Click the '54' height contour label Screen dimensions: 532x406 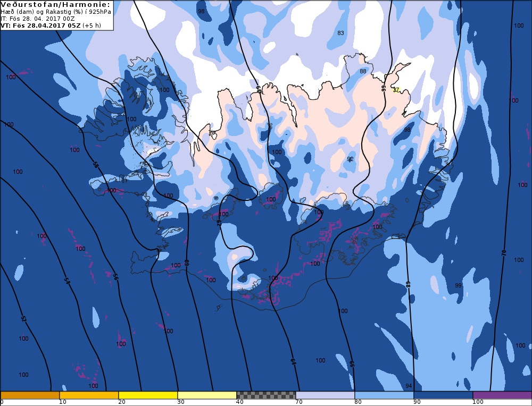click(x=67, y=281)
